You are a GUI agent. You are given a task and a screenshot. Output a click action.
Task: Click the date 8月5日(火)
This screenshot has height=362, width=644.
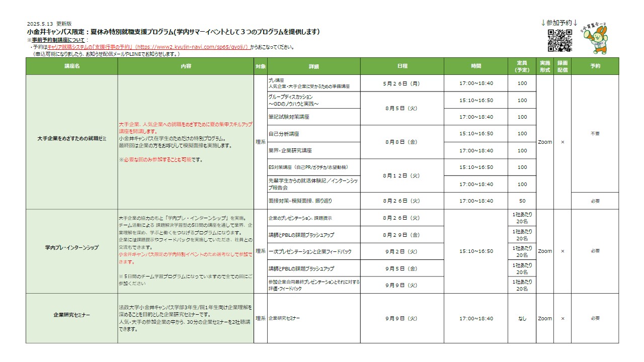click(x=401, y=108)
